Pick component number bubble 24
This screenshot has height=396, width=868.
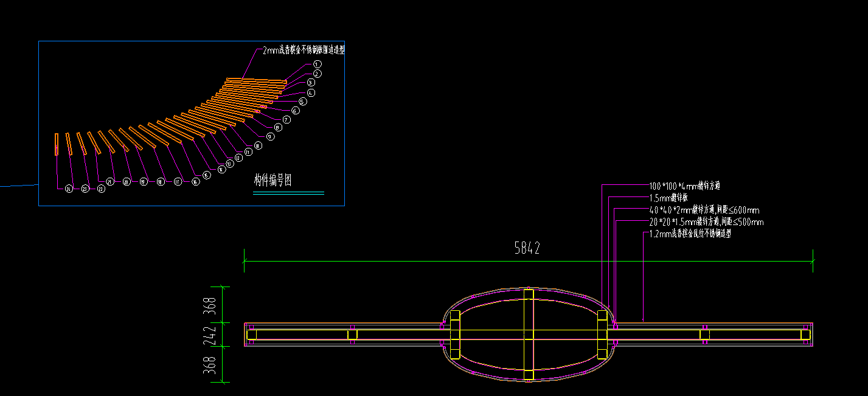pos(68,189)
